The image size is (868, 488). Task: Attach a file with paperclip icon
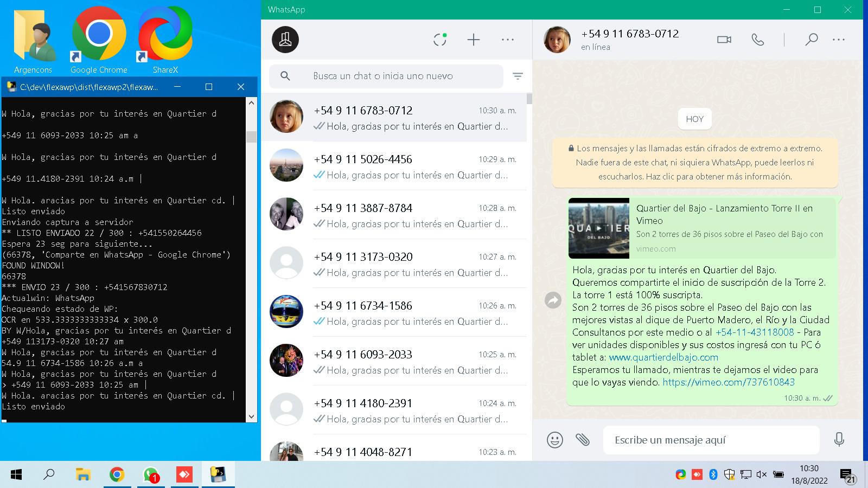pyautogui.click(x=583, y=440)
